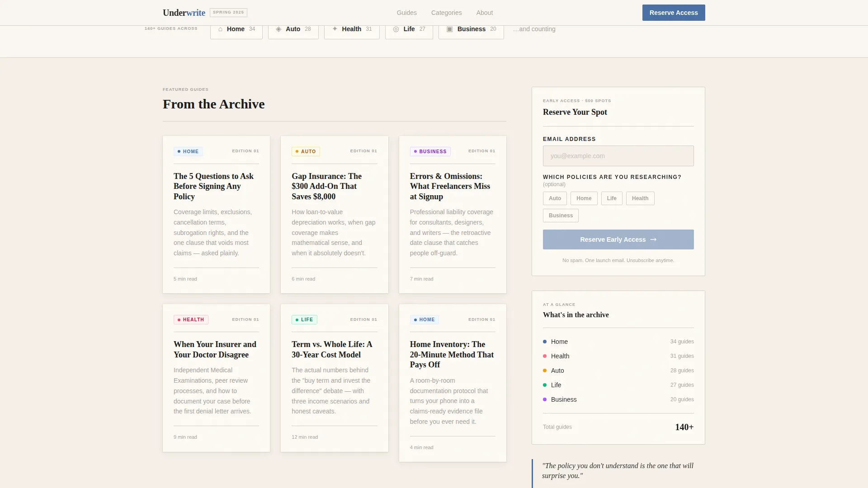
Task: Click '...and counting' text
Action: click(534, 29)
